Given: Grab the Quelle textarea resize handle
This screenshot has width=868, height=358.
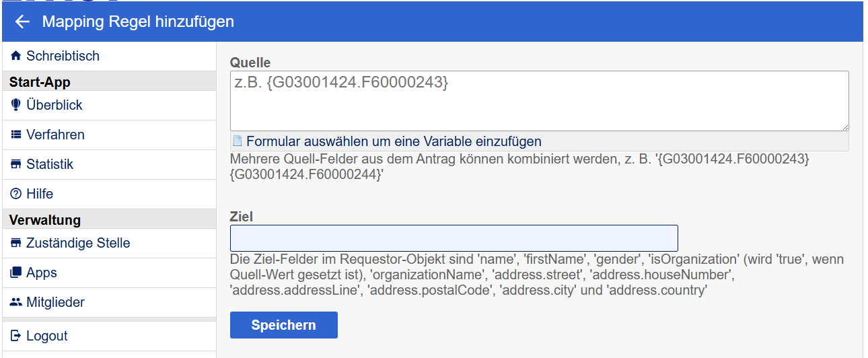Looking at the screenshot, I should (x=844, y=127).
